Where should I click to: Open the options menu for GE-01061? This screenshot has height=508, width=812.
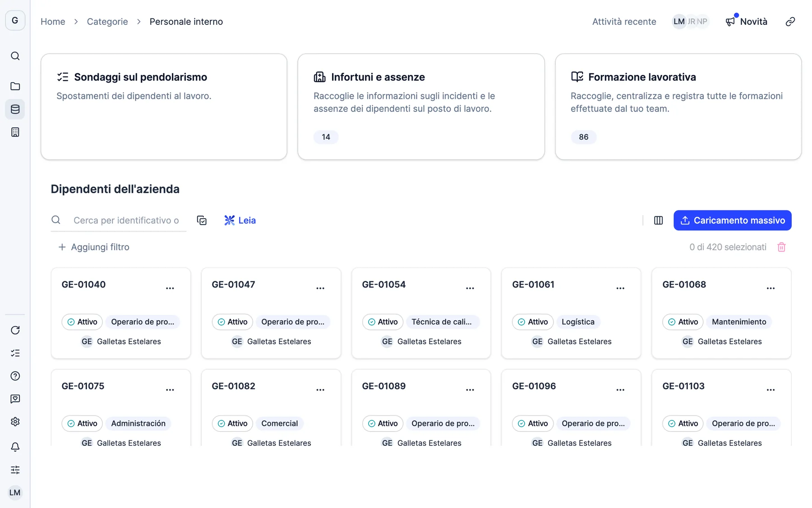pyautogui.click(x=620, y=288)
